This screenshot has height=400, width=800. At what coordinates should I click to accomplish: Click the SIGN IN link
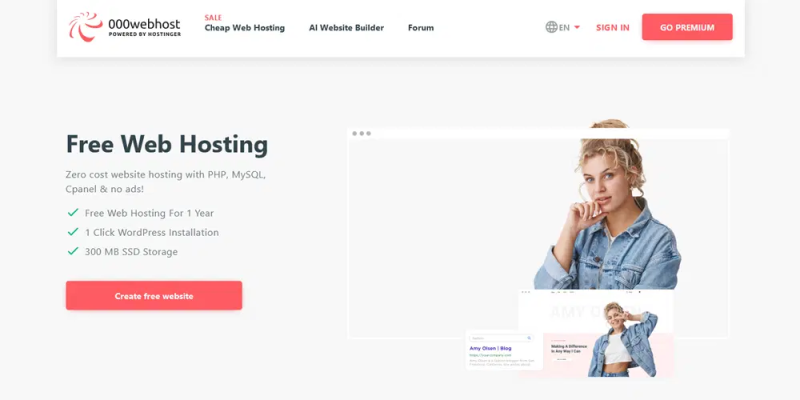click(x=613, y=28)
